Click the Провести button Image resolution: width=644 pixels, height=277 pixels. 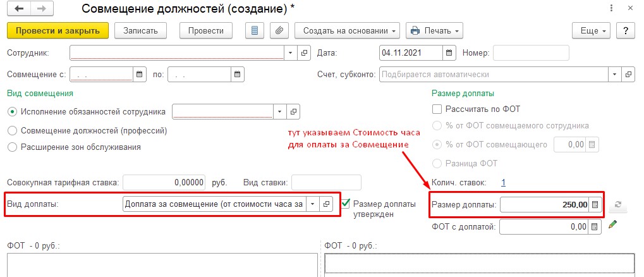[206, 31]
